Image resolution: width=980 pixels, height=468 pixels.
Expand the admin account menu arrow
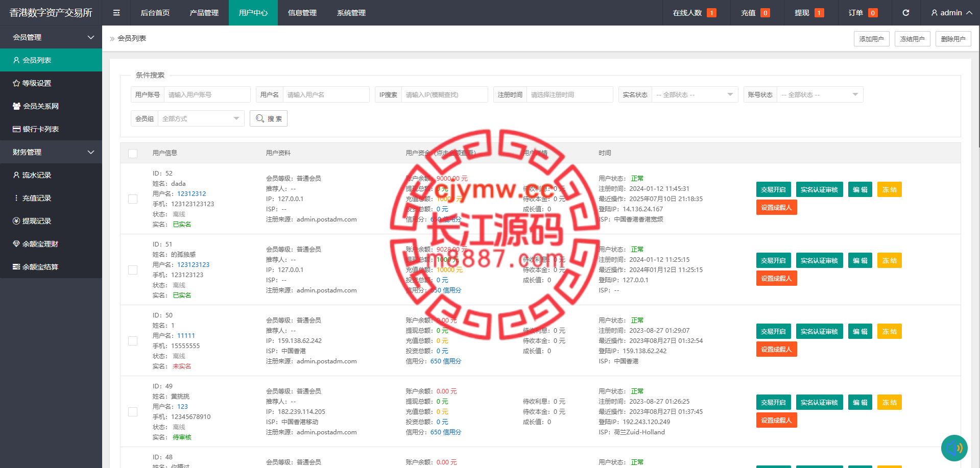[x=969, y=13]
